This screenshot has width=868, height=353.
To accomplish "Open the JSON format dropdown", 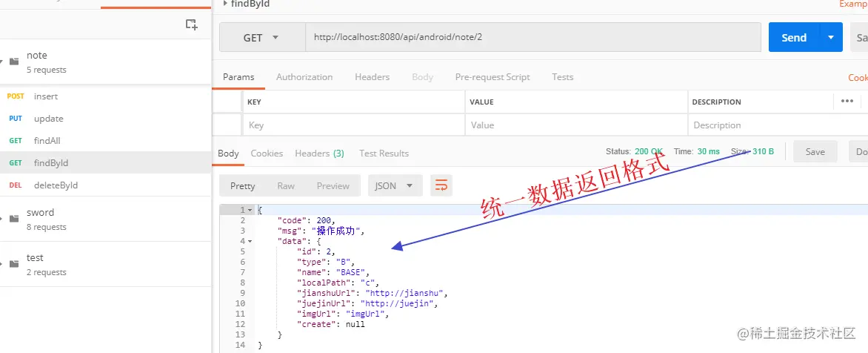I will [x=395, y=185].
